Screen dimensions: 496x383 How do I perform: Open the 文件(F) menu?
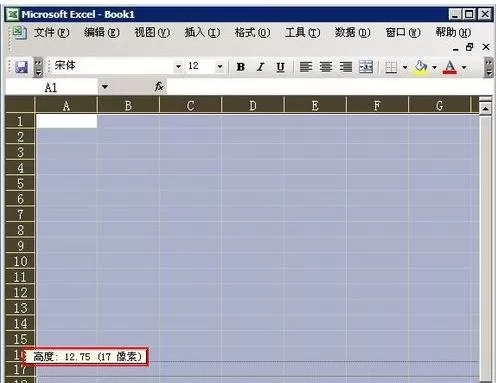point(51,33)
